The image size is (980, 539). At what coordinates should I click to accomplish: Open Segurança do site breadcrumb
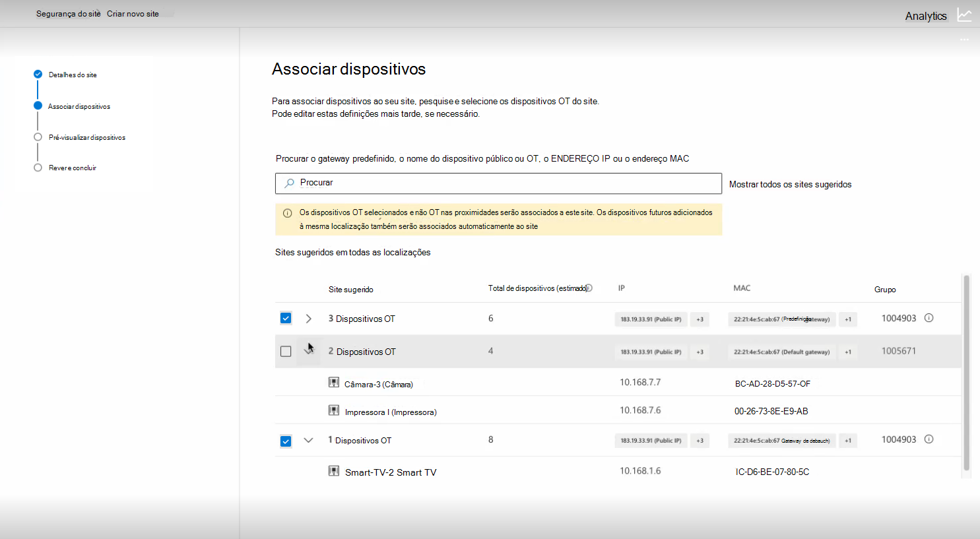point(68,14)
